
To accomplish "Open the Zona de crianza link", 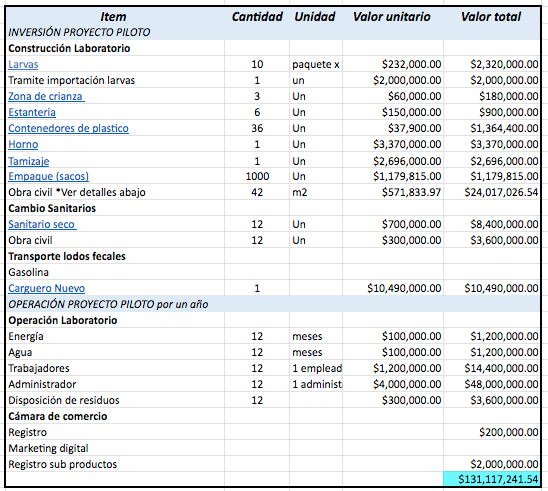I will [46, 96].
